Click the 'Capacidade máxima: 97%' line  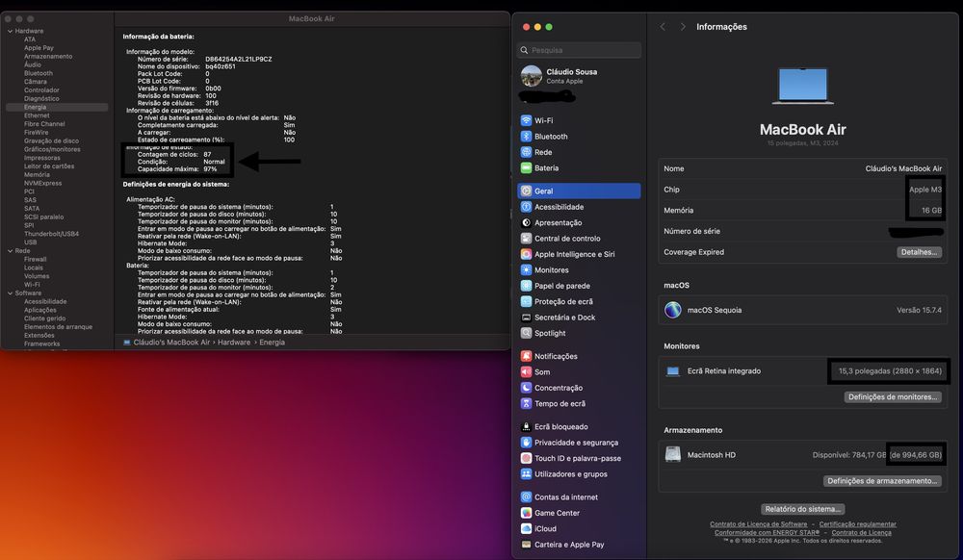point(177,169)
